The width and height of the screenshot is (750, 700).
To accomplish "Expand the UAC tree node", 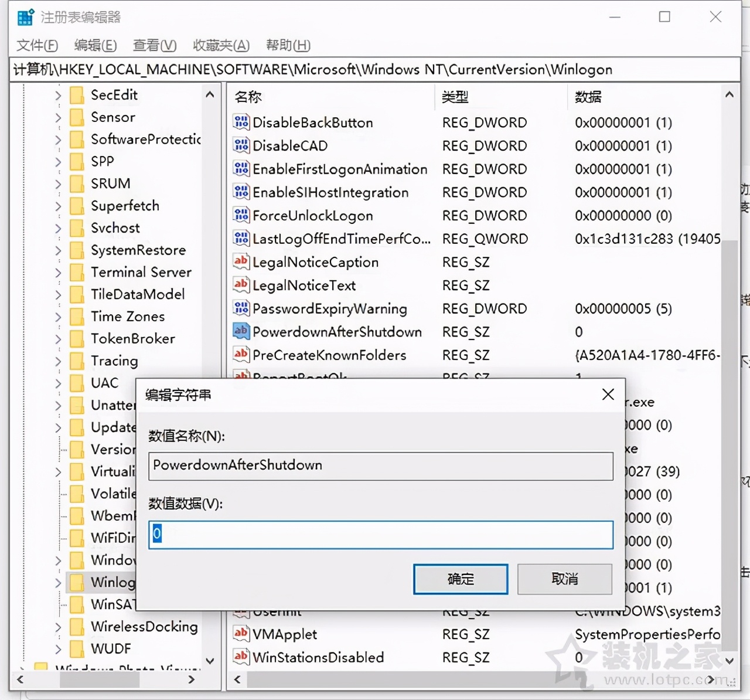I will coord(58,383).
